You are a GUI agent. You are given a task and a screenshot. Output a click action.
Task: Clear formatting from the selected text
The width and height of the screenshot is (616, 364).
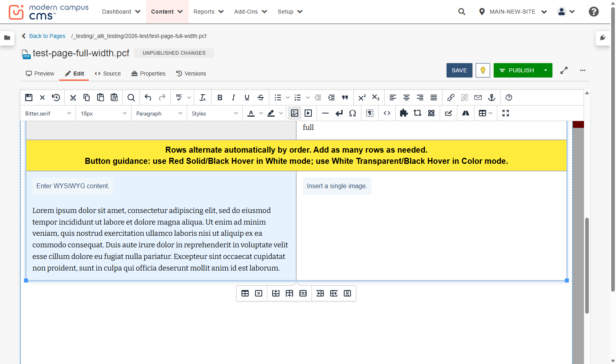click(x=203, y=97)
